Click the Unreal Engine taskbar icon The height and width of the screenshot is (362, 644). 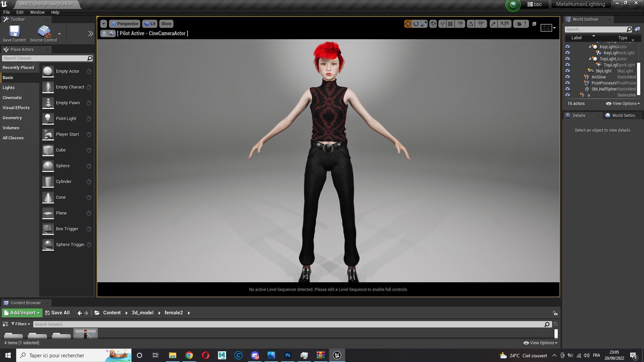pyautogui.click(x=337, y=355)
